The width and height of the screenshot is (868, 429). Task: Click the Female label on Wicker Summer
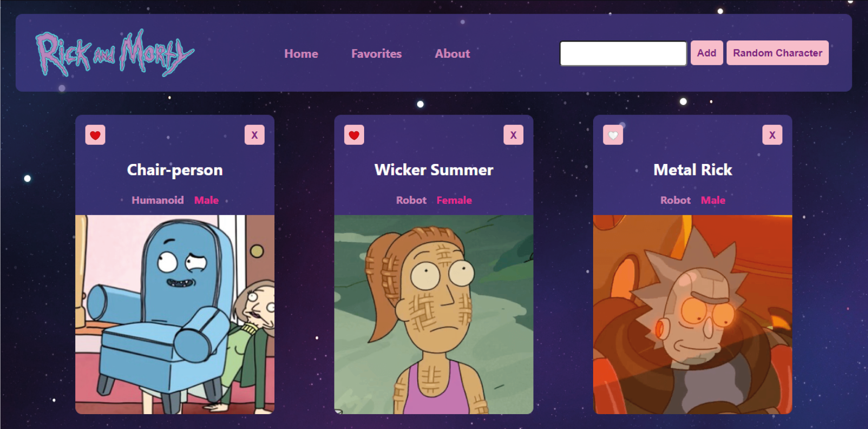point(454,200)
